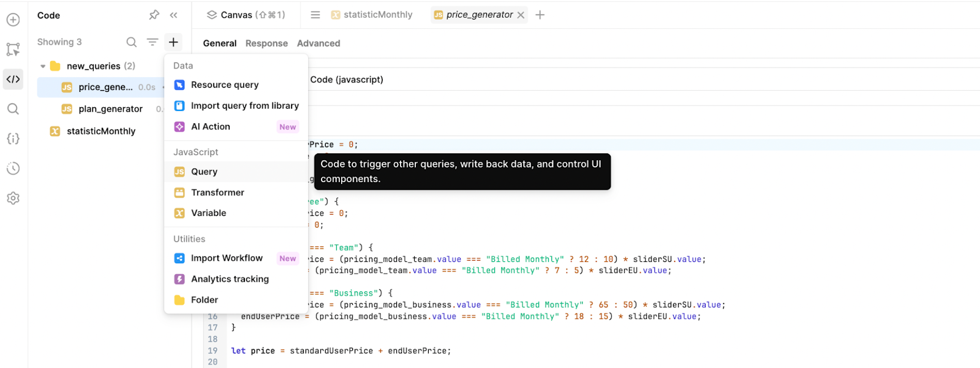Open the search icon in left sidebar

tap(13, 109)
